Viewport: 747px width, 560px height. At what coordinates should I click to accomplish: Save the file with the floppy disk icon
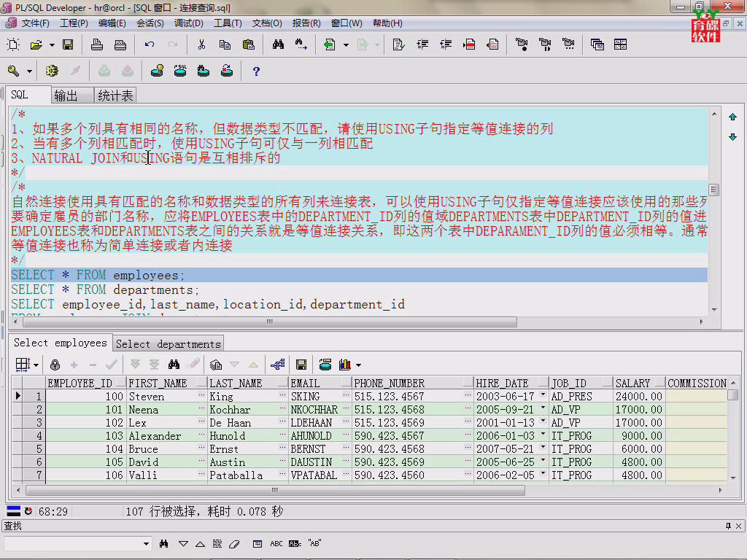pos(68,44)
